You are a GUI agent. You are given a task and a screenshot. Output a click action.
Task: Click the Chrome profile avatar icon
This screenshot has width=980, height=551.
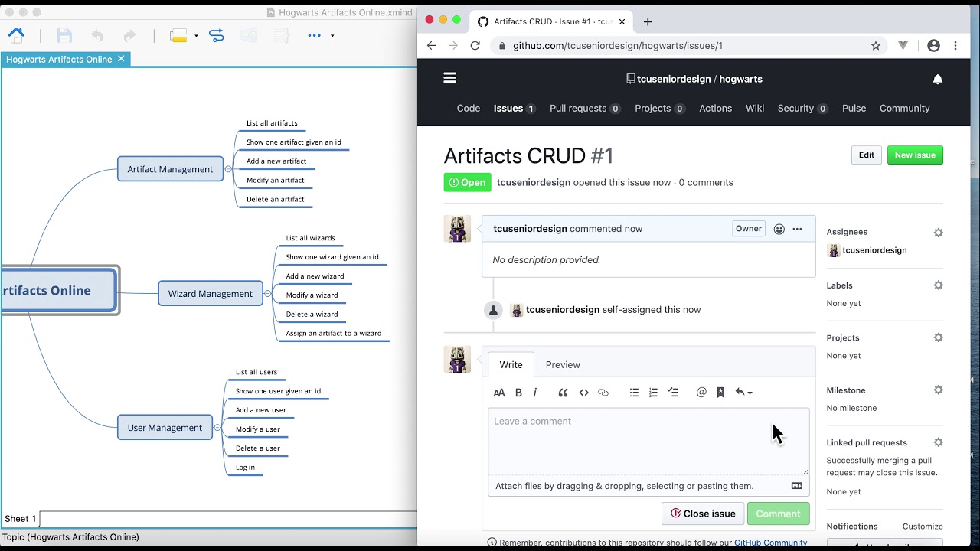pyautogui.click(x=933, y=46)
